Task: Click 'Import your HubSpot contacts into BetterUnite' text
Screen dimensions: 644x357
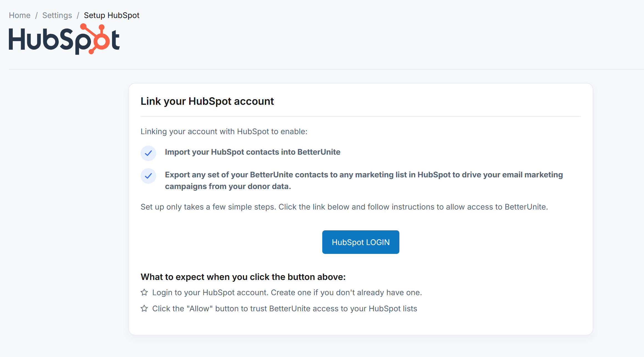Action: coord(253,152)
